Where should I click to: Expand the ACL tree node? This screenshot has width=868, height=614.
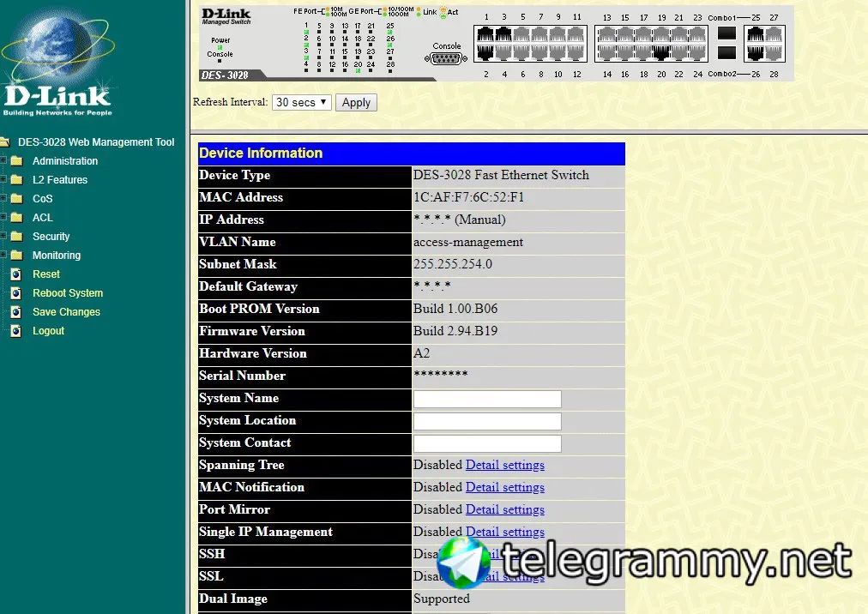pyautogui.click(x=3, y=217)
